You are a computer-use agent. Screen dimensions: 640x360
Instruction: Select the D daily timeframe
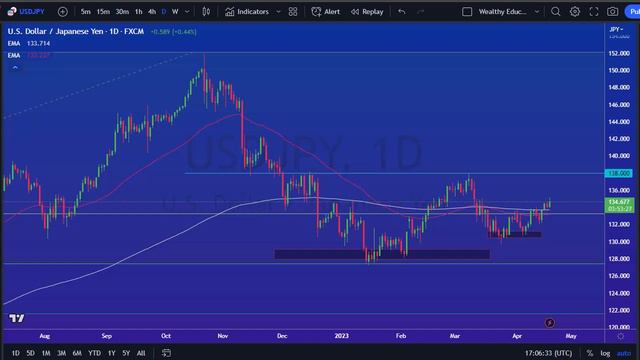click(164, 12)
